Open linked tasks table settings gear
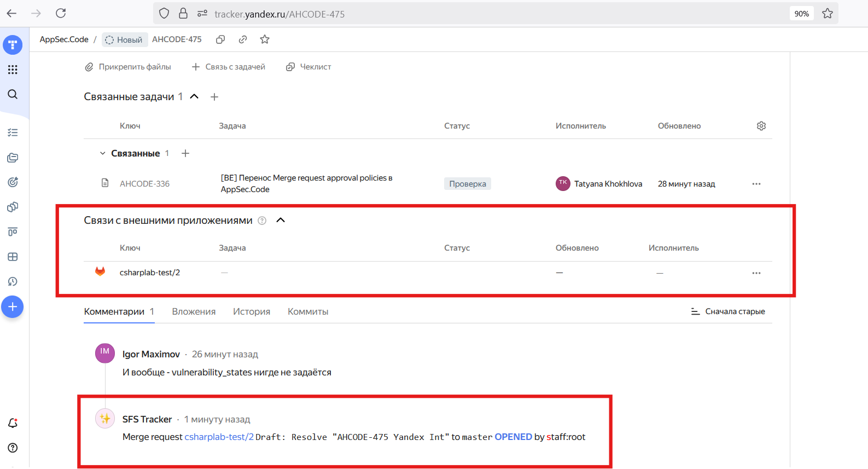The width and height of the screenshot is (868, 469). pos(761,126)
